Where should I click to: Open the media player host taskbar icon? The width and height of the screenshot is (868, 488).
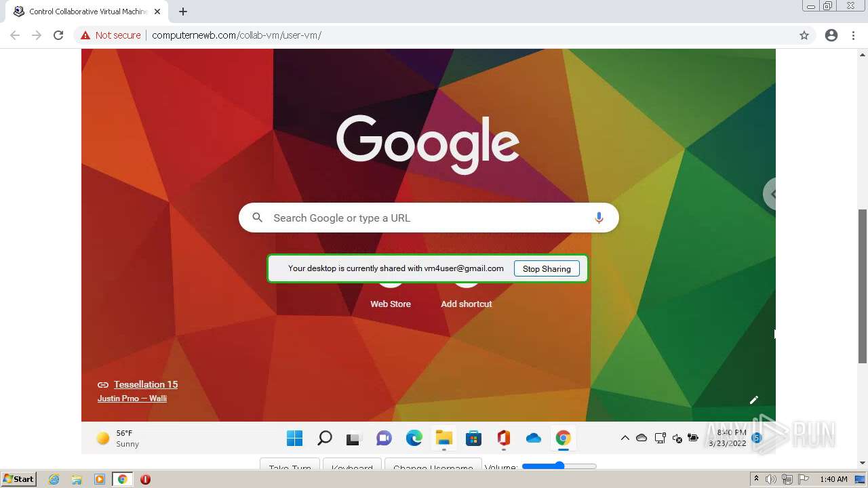[100, 479]
